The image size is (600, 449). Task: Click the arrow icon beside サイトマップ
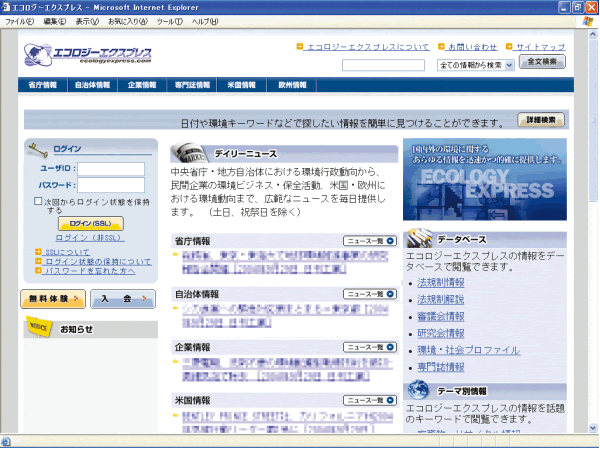coord(510,47)
